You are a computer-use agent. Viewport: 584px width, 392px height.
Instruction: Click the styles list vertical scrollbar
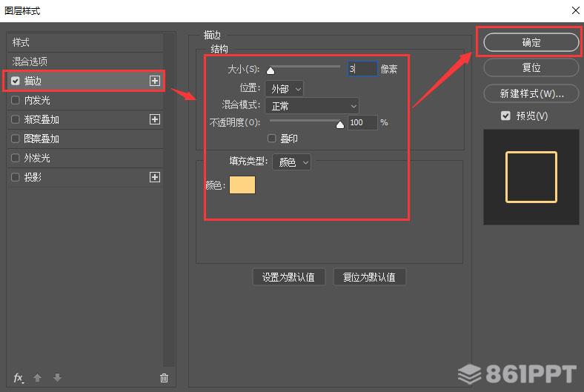[169, 200]
